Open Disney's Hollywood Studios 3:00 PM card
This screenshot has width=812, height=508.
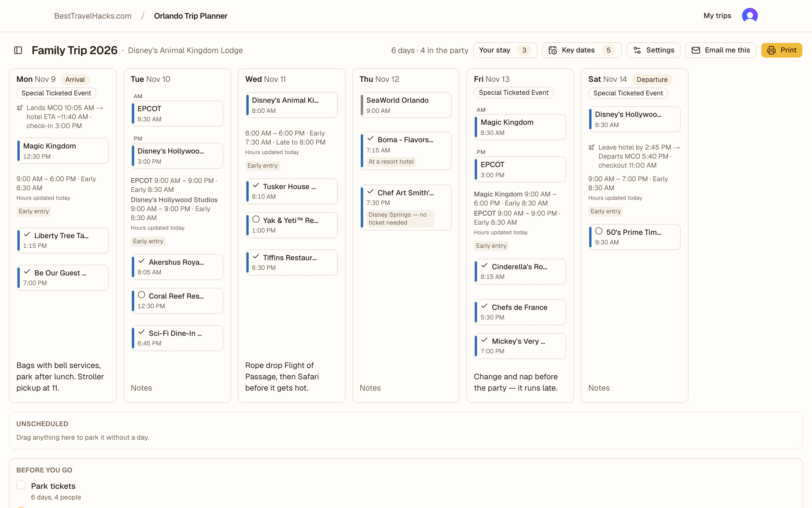177,156
